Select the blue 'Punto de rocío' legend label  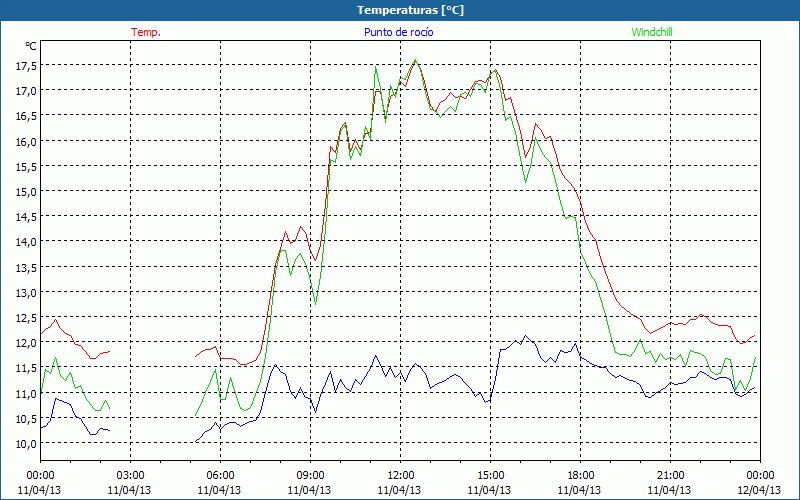[398, 32]
